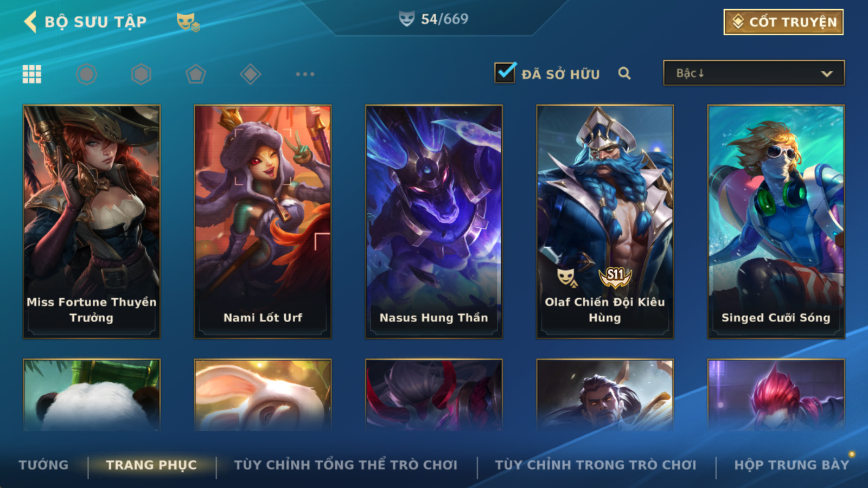The height and width of the screenshot is (488, 868).
Task: Switch to the Tướng tab
Action: point(43,465)
